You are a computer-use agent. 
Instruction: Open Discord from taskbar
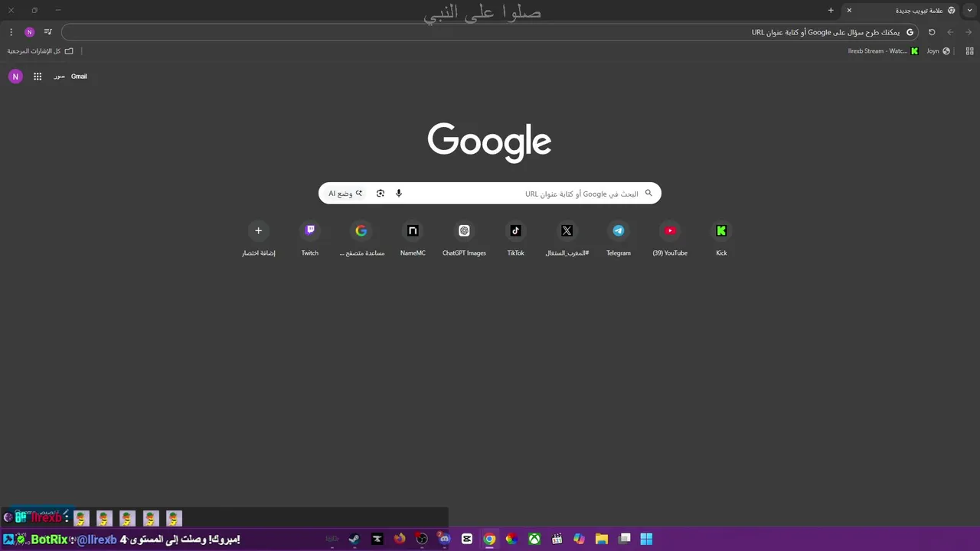pyautogui.click(x=444, y=539)
